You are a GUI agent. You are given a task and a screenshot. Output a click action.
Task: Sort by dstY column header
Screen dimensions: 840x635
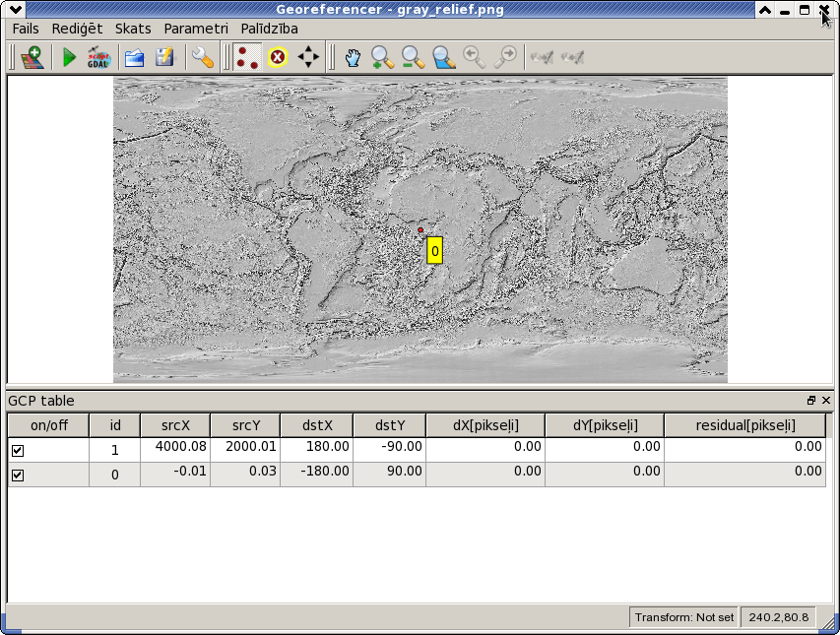(x=389, y=425)
